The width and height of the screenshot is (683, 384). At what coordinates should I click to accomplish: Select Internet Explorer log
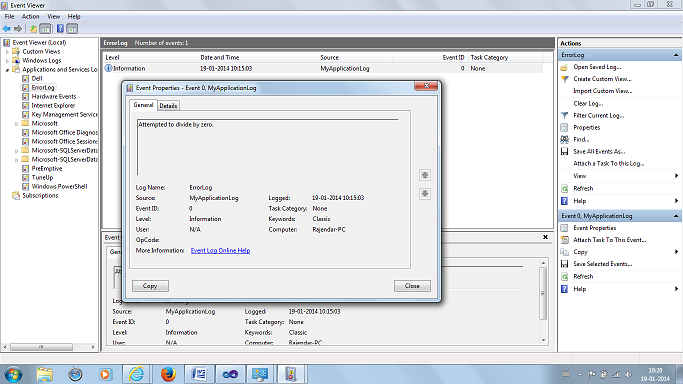pyautogui.click(x=53, y=105)
